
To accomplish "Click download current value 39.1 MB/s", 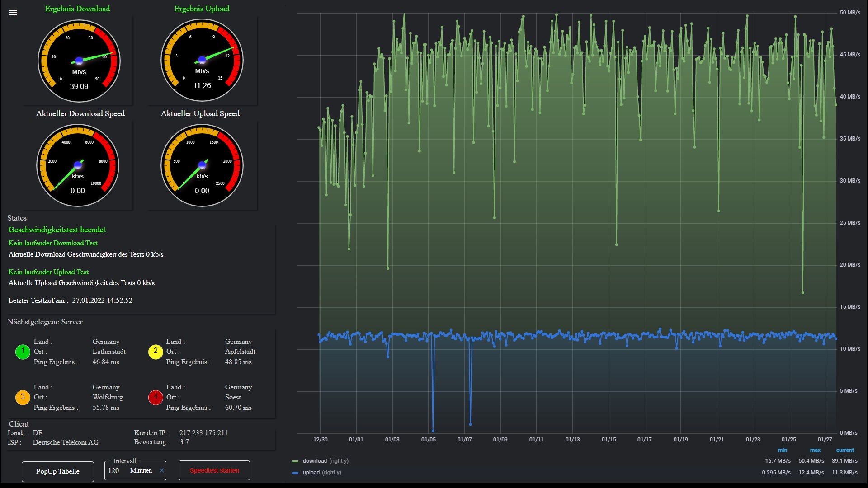I will 844,461.
